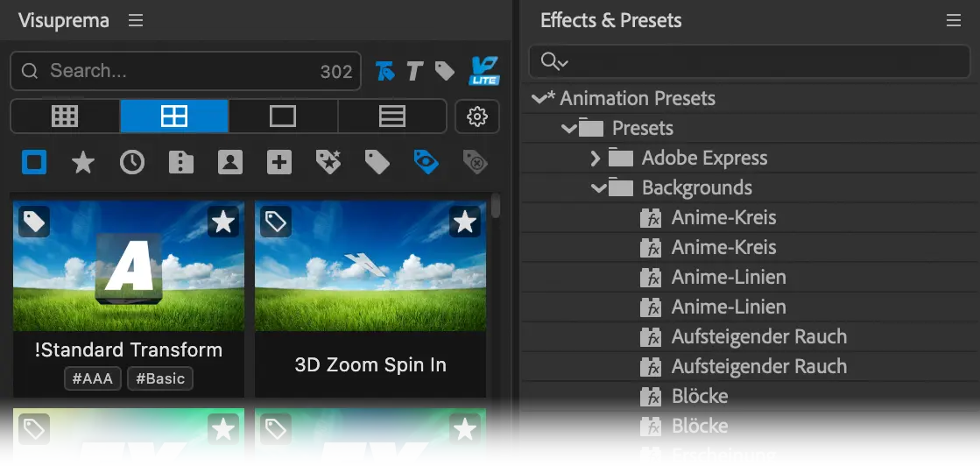Select the blue square show-all filter

(34, 163)
